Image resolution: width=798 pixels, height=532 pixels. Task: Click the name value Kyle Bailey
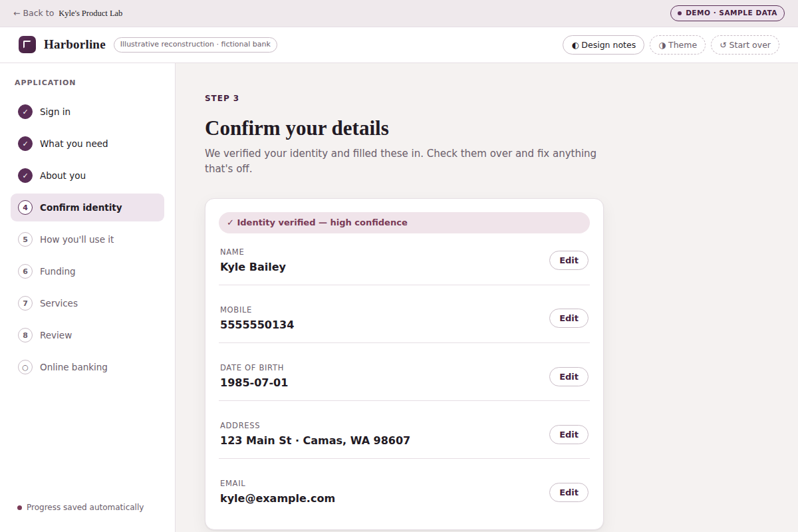253,267
